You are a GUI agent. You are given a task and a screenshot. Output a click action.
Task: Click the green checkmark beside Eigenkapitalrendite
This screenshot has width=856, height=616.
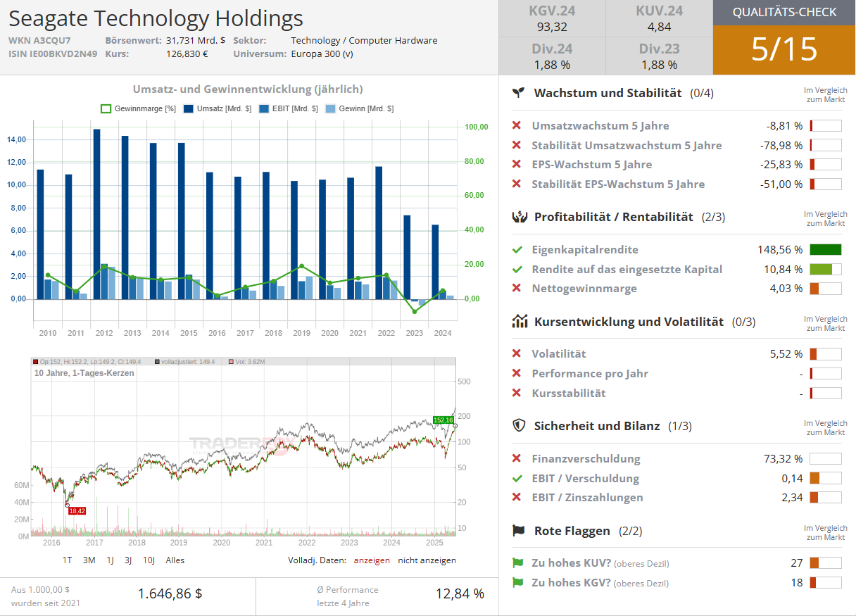517,249
